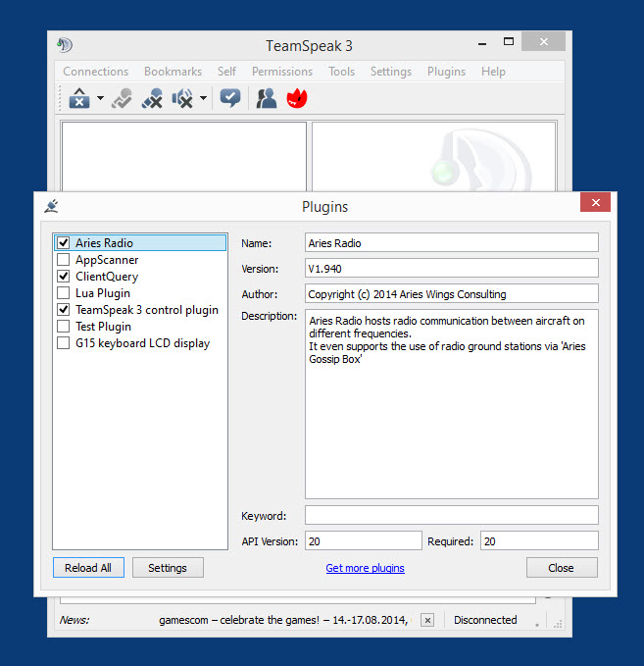644x666 pixels.
Task: Click the Plugins dialog plug icon
Action: [51, 206]
